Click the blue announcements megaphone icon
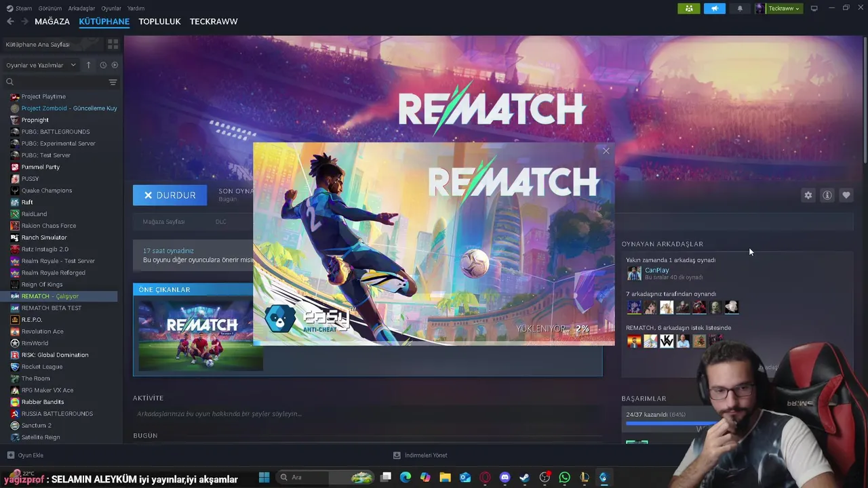The width and height of the screenshot is (868, 488). tap(714, 8)
